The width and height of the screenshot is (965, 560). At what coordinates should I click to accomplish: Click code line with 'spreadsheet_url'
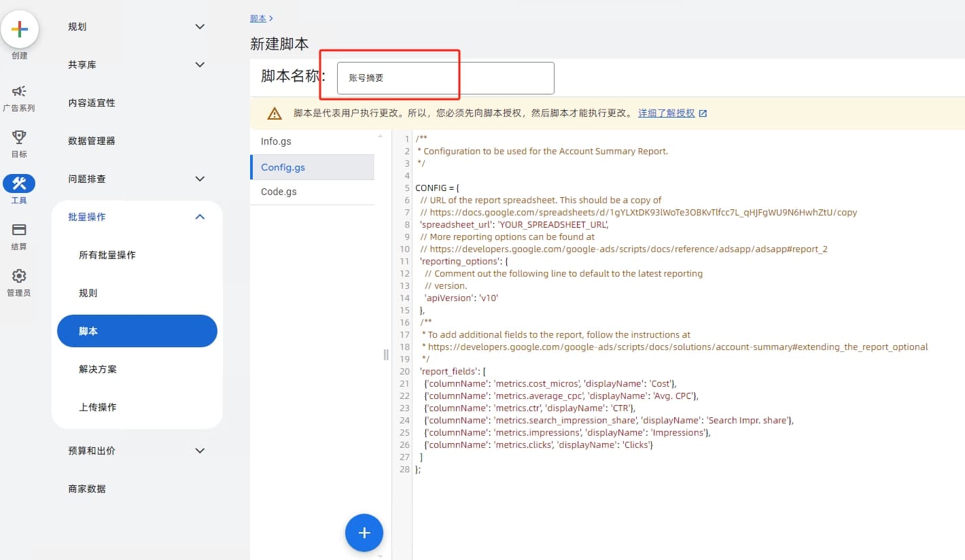[514, 224]
